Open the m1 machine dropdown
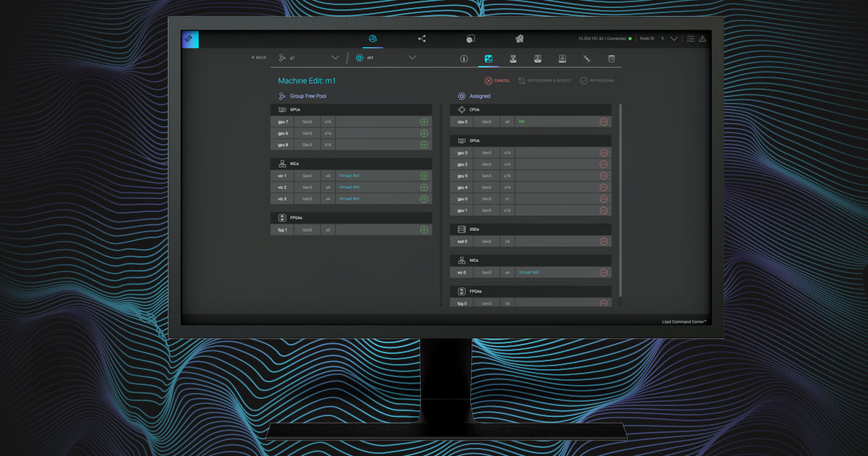Viewport: 868px width, 456px height. pos(412,57)
